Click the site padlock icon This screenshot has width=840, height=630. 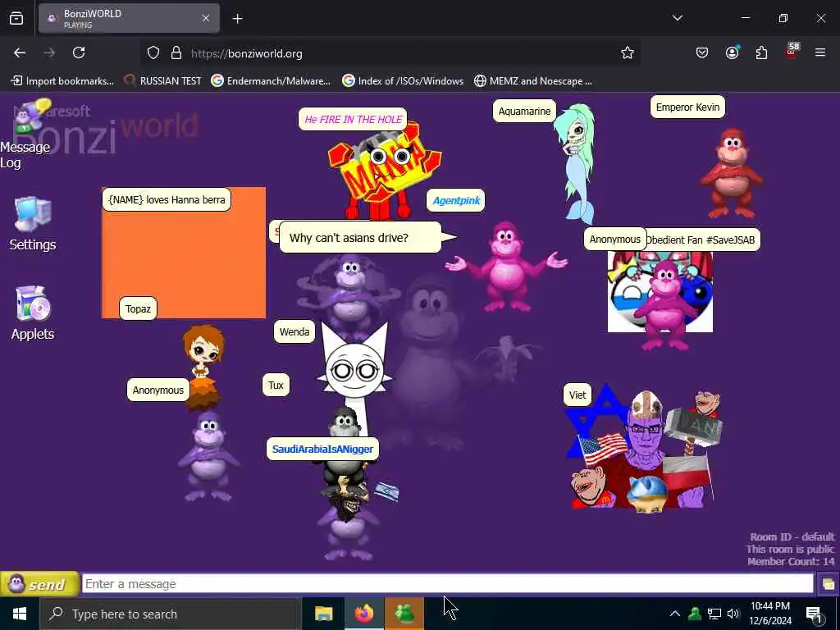coord(176,53)
